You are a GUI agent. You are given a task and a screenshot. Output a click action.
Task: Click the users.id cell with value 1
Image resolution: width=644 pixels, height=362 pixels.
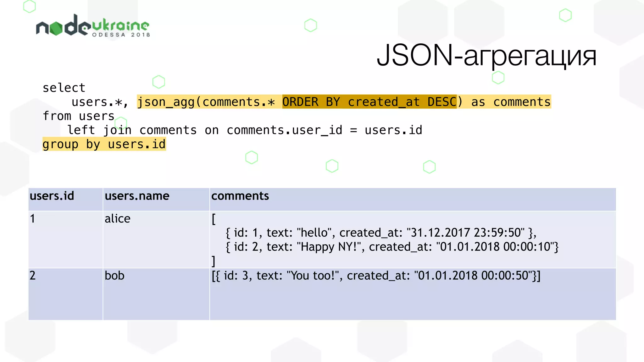pos(65,239)
